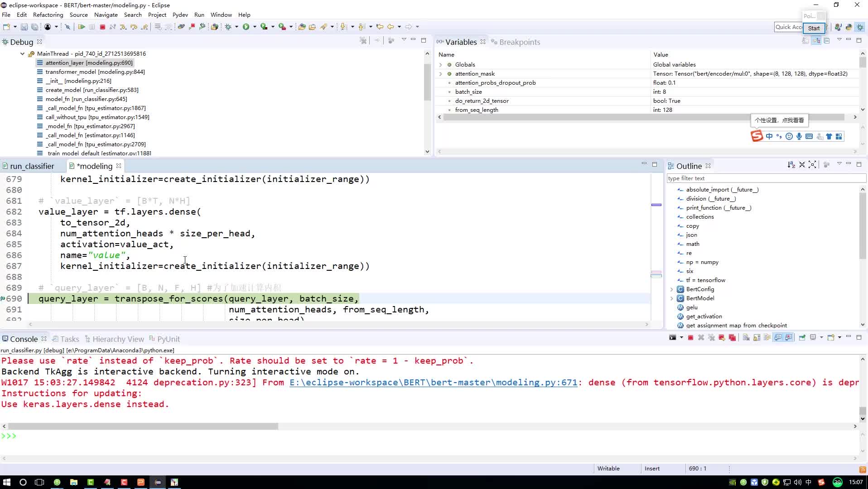Image resolution: width=868 pixels, height=489 pixels.
Task: Switch to the Hierarchy View tab
Action: click(x=114, y=339)
